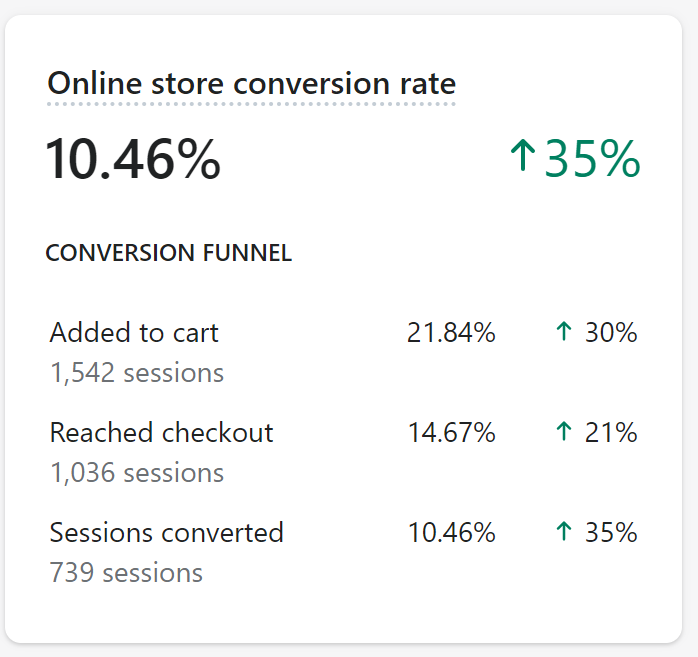This screenshot has width=698, height=657.
Task: Click the green arrow next to 30%
Action: (x=564, y=332)
